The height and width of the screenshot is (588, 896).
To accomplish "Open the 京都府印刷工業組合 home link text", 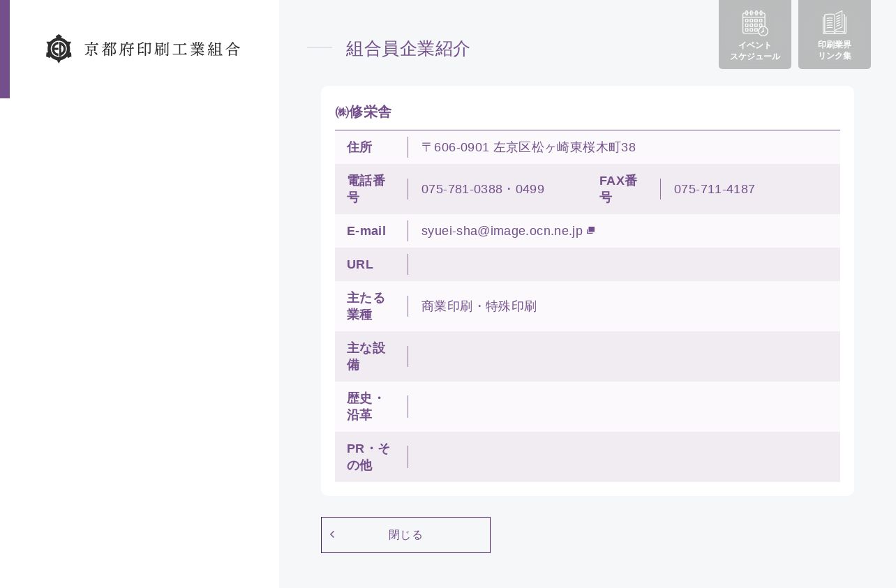I will (x=163, y=49).
